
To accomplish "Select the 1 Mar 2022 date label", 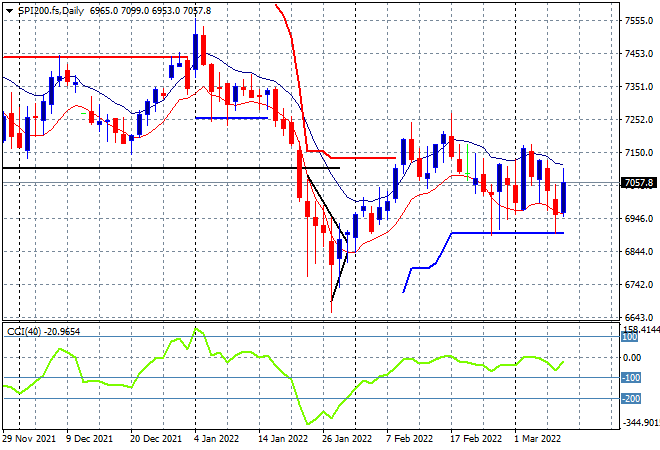I will click(540, 438).
